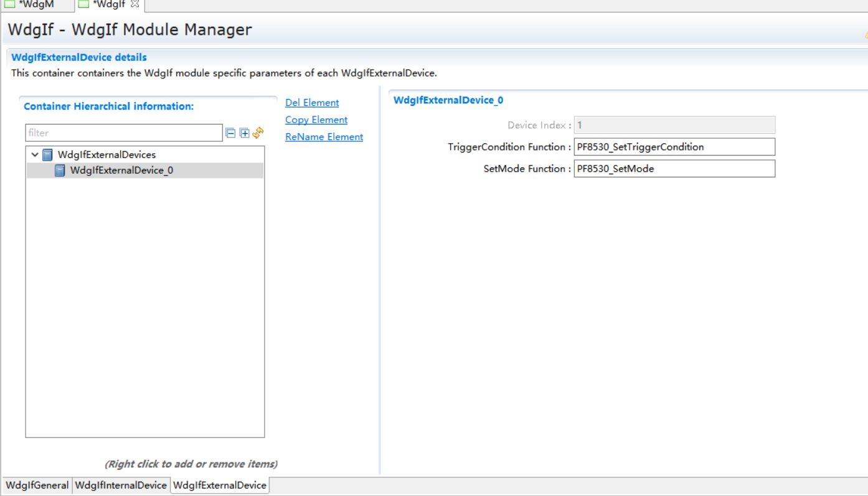Viewport: 868px width, 496px height.
Task: Open the WdgIfGeneral bottom tab
Action: (37, 485)
